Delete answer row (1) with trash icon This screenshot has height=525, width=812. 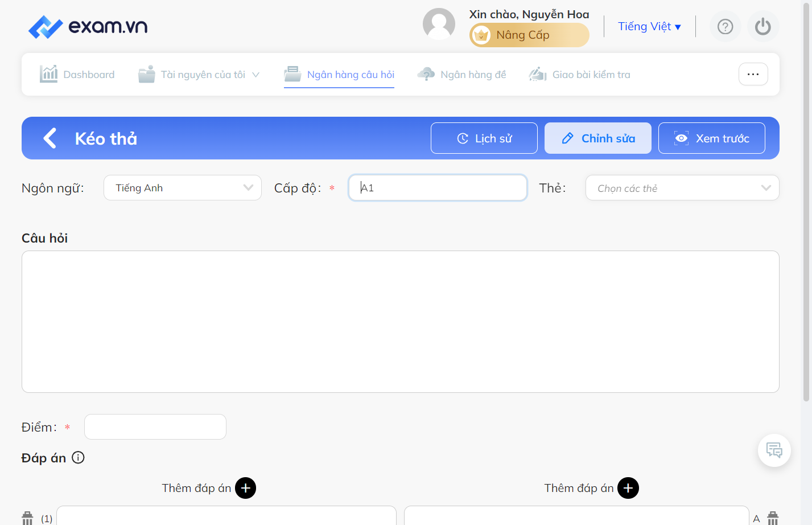27,518
